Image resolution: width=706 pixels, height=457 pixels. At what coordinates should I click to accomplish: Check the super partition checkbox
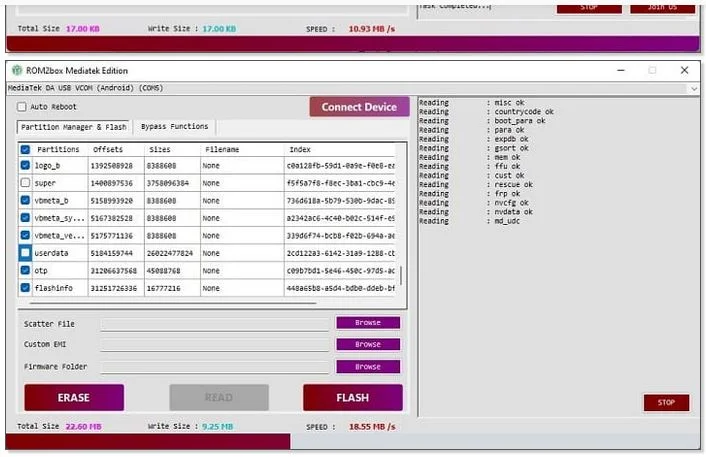(x=25, y=183)
